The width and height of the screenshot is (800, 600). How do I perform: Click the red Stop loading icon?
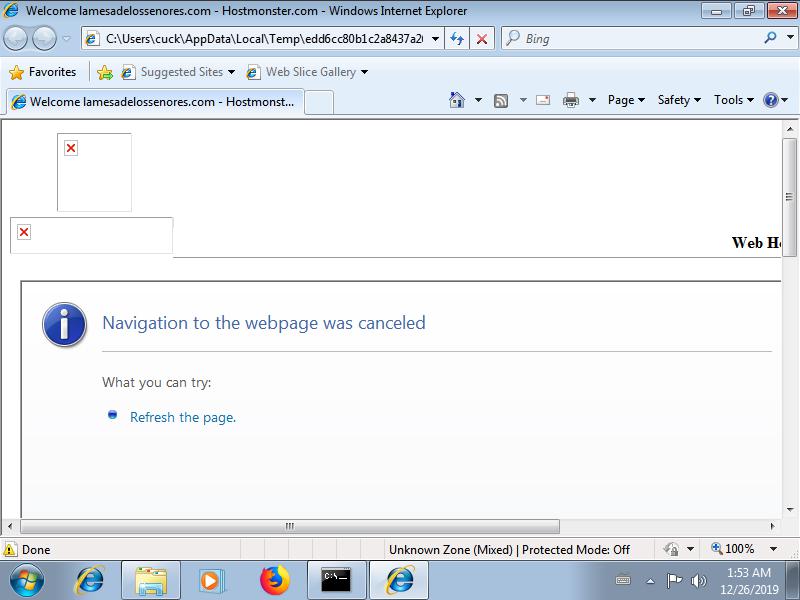coord(481,39)
